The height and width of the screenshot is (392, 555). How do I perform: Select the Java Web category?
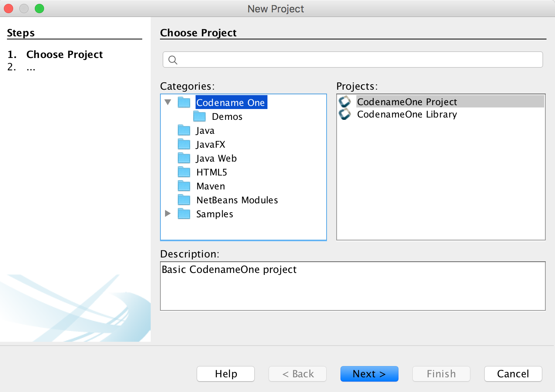coord(216,158)
